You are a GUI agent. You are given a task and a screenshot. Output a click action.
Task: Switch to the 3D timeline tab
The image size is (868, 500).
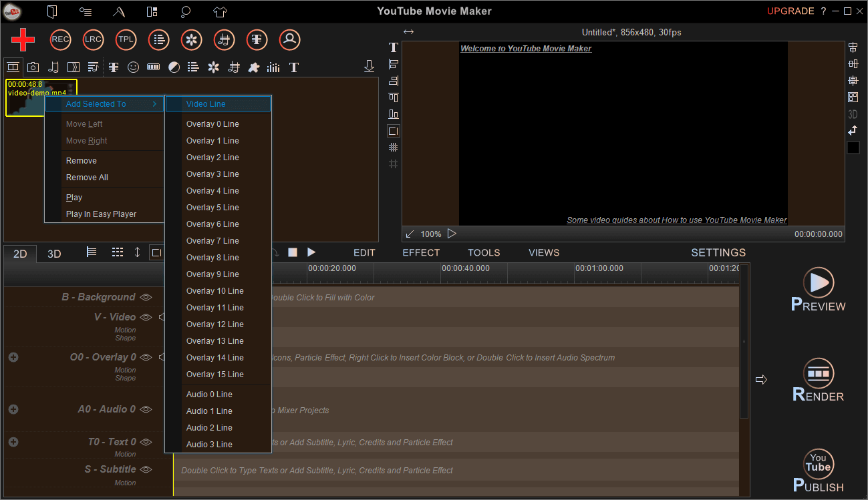[54, 254]
